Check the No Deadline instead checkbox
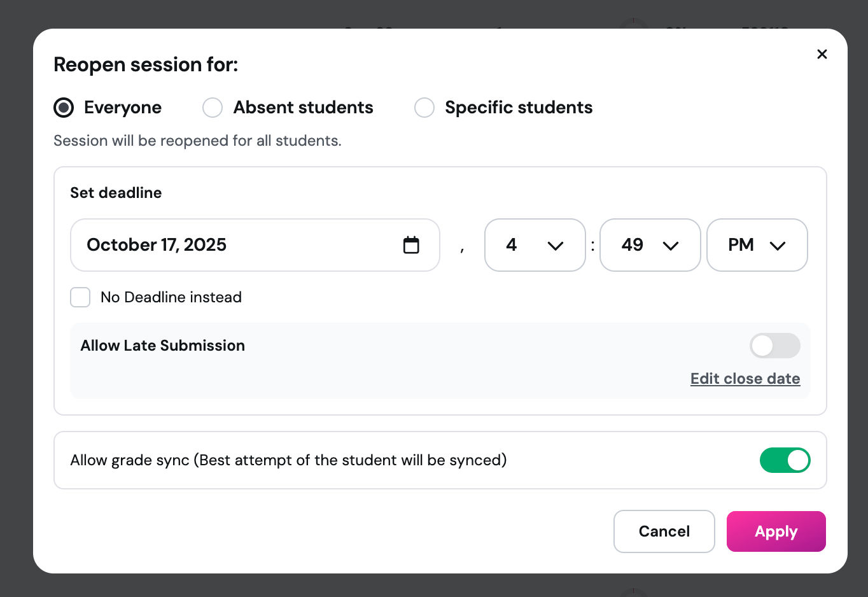Screen dimensions: 868x597 (80, 297)
